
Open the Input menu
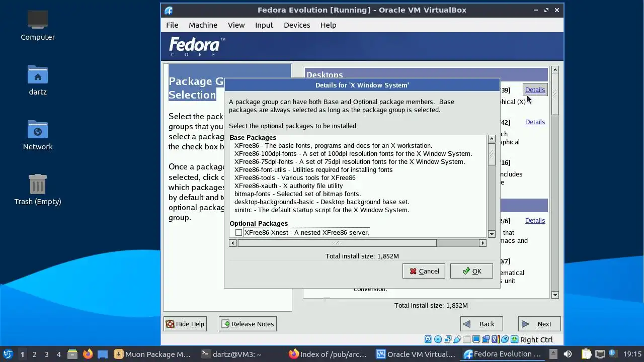click(264, 25)
